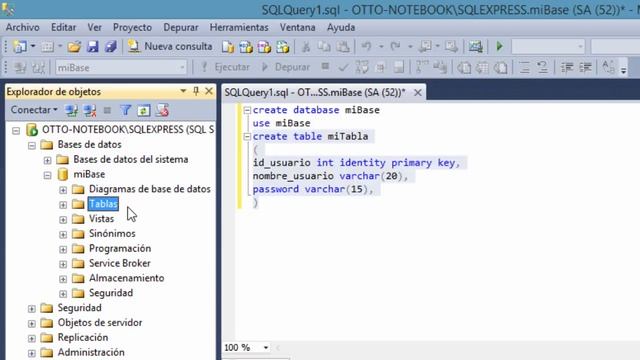Viewport: 640px width, 360px height.
Task: Expand the Sinónimos folder
Action: [x=63, y=234]
